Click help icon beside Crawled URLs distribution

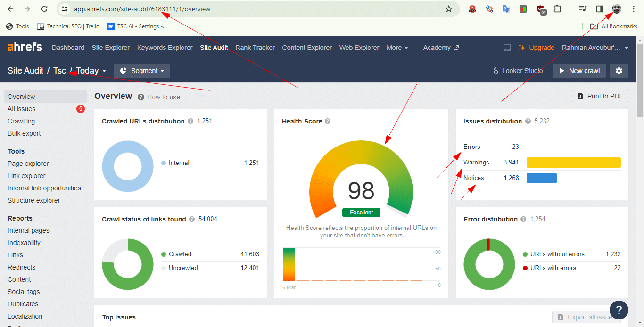(190, 121)
